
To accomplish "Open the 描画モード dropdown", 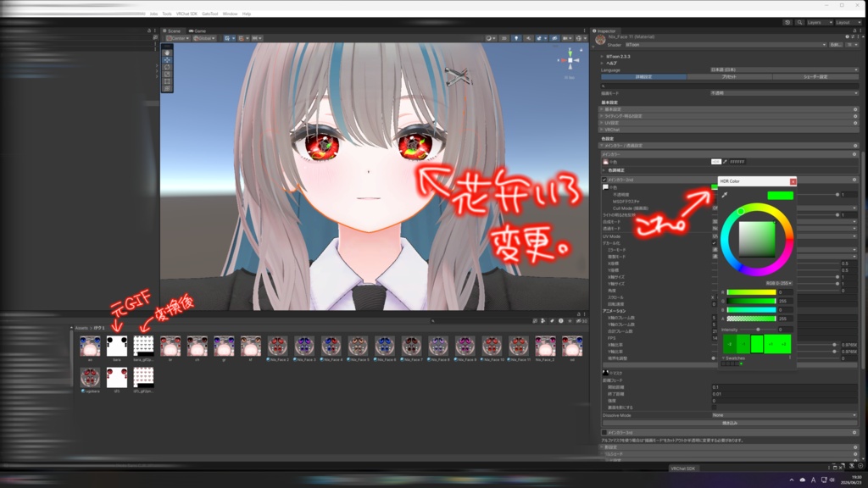I will pos(784,93).
